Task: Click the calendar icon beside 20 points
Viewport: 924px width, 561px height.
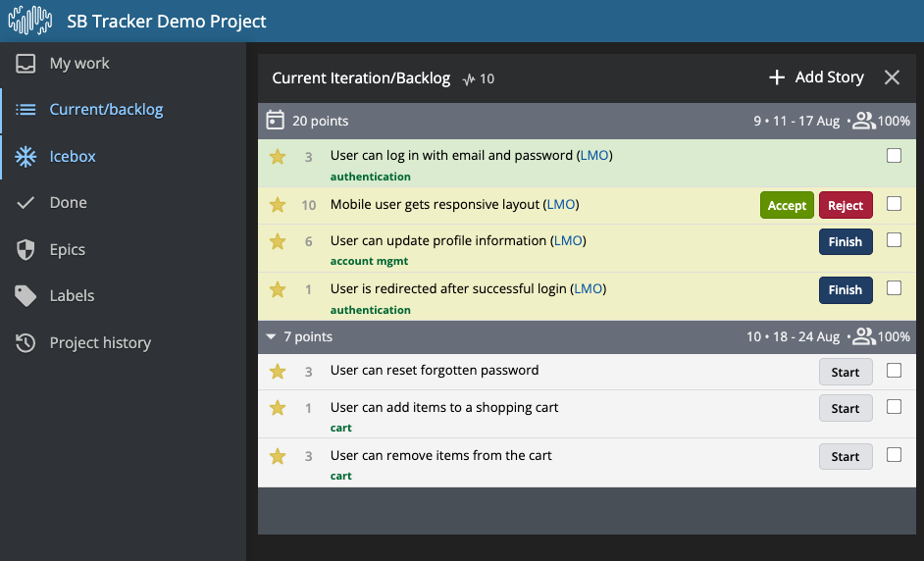Action: point(275,121)
